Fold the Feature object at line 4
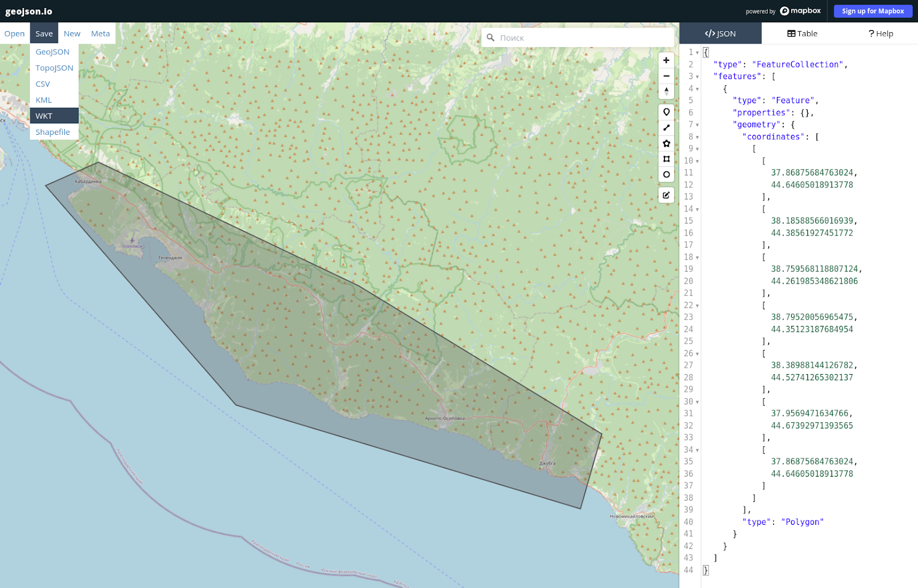This screenshot has height=588, width=918. 697,89
